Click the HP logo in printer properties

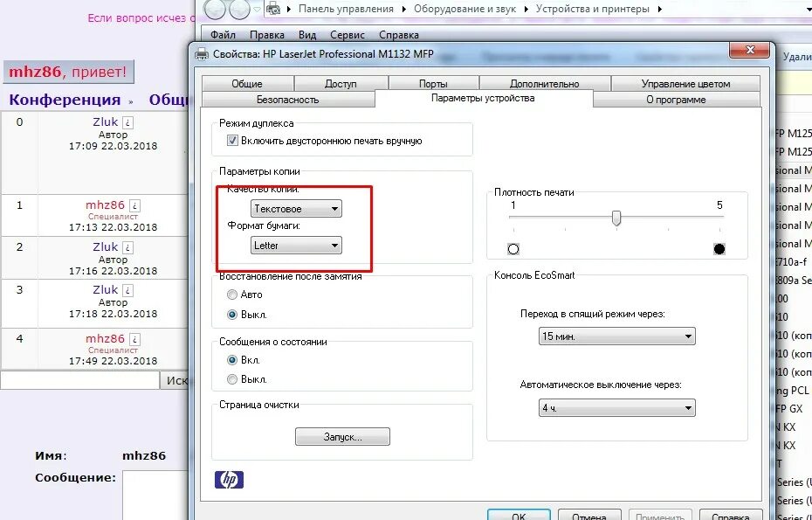tap(229, 480)
